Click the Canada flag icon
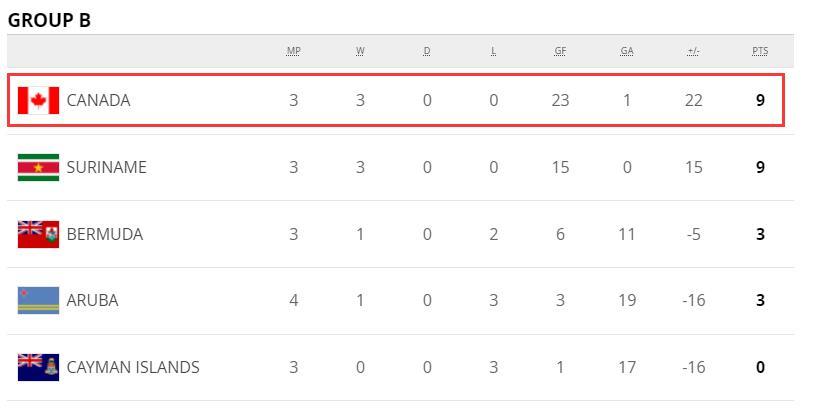This screenshot has height=412, width=824. pos(38,100)
